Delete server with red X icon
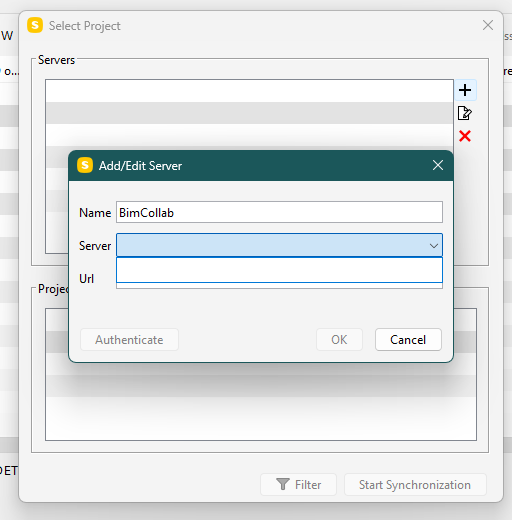Image resolution: width=512 pixels, height=520 pixels. click(x=465, y=136)
